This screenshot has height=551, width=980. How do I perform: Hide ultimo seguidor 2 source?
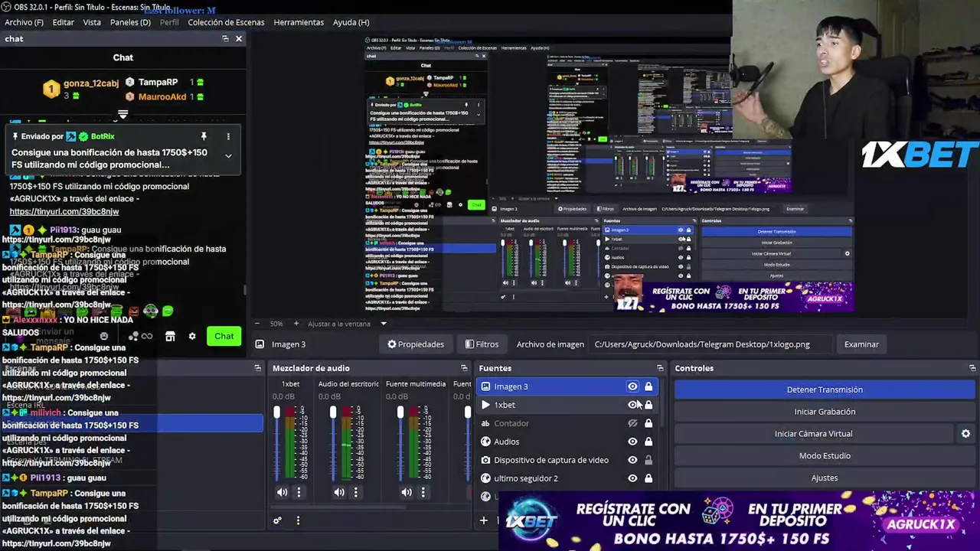click(x=632, y=478)
